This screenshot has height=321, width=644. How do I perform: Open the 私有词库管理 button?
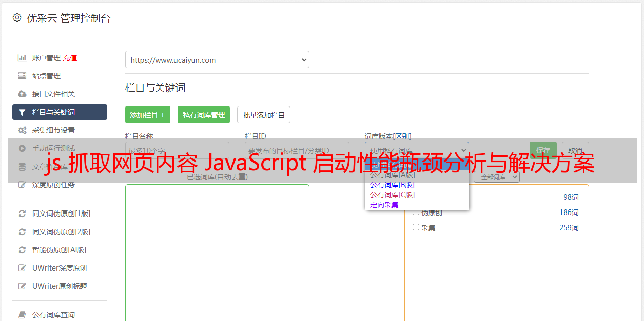[204, 115]
